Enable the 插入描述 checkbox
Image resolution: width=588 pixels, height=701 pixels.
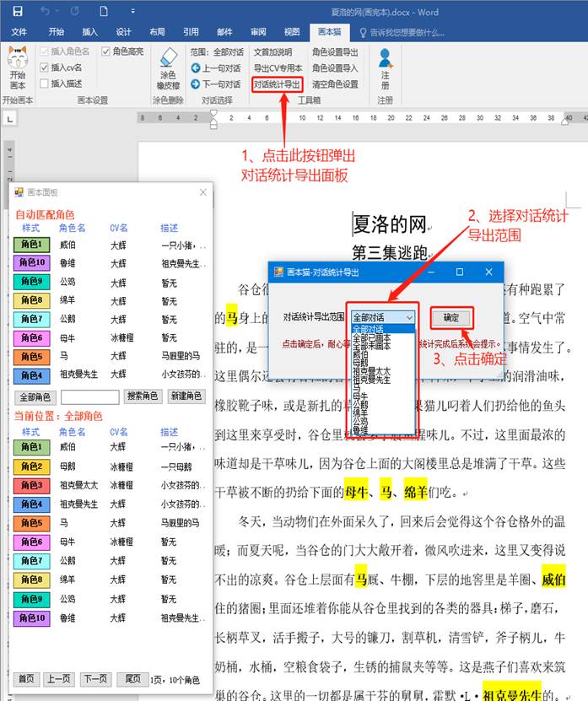tap(44, 84)
